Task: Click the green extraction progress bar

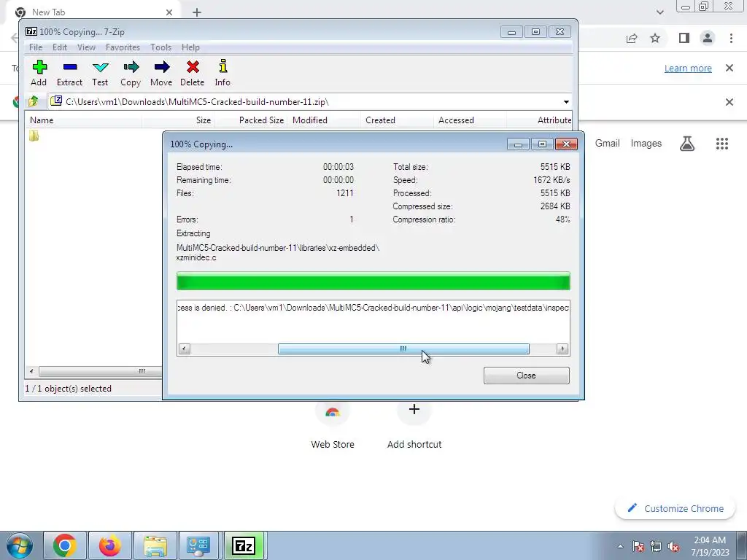Action: [x=373, y=281]
